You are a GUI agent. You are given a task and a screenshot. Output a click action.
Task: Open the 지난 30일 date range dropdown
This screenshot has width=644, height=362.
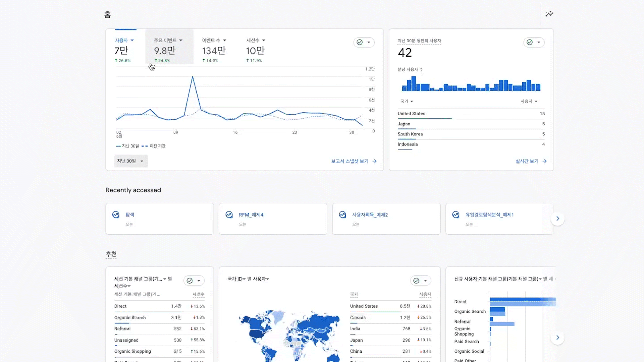131,161
